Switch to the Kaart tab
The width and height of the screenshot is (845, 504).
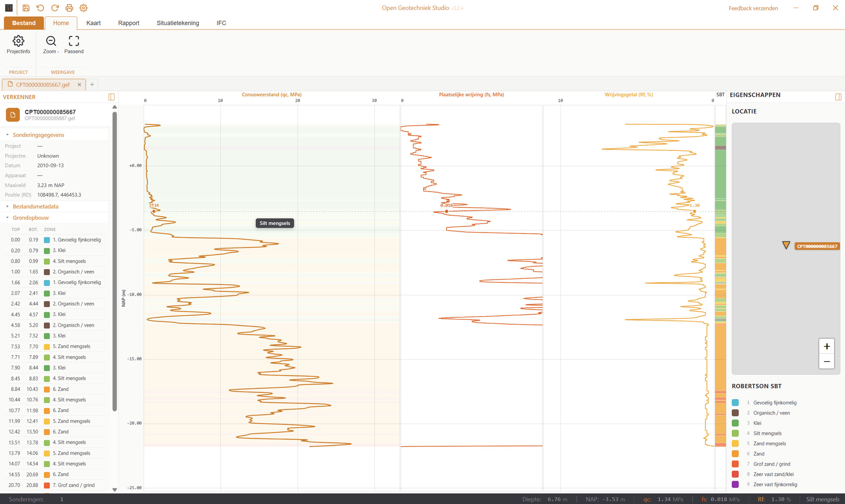93,23
